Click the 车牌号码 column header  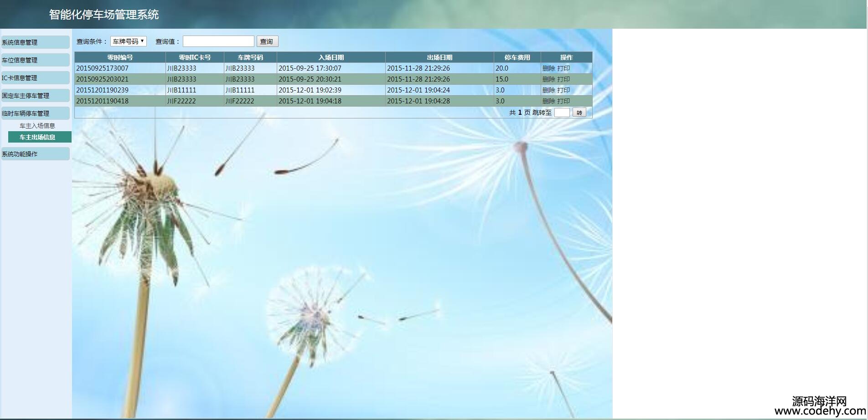coord(250,57)
